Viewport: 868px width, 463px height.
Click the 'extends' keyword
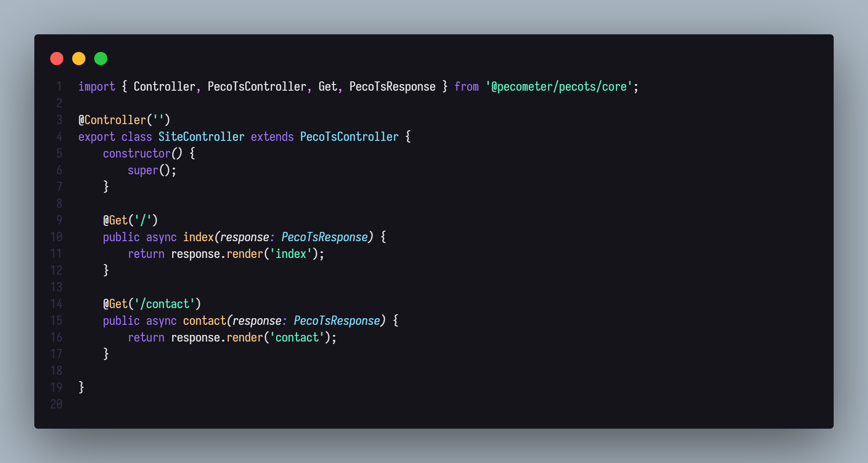coord(272,137)
